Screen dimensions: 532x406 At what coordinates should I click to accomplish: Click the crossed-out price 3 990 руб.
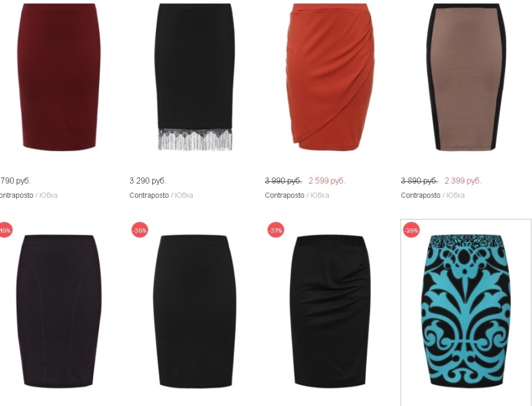tap(283, 181)
